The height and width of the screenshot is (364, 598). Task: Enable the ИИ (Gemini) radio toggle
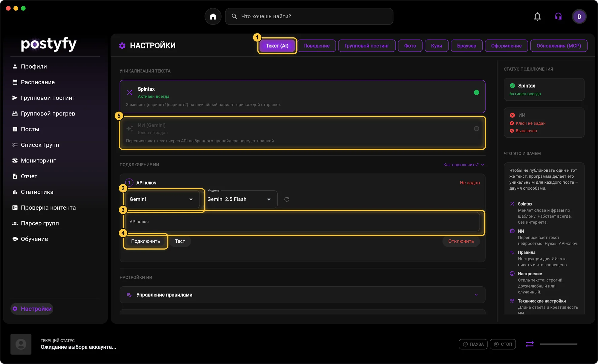pos(476,129)
